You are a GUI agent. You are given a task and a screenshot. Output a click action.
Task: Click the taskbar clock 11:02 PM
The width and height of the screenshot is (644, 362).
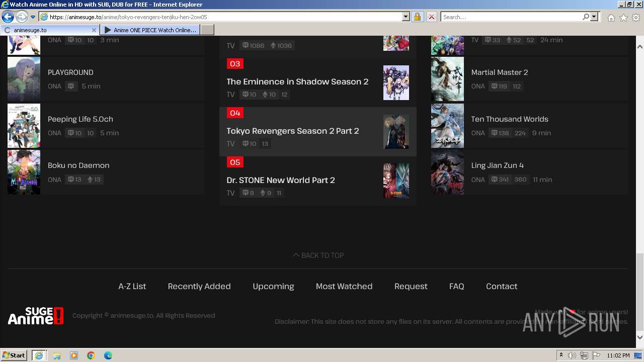pyautogui.click(x=618, y=355)
